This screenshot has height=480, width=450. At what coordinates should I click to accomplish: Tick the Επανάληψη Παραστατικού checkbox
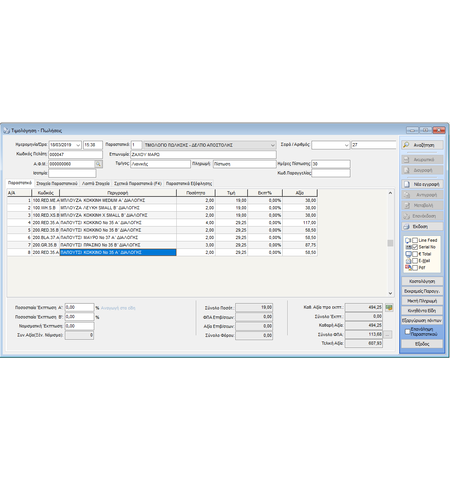(407, 332)
